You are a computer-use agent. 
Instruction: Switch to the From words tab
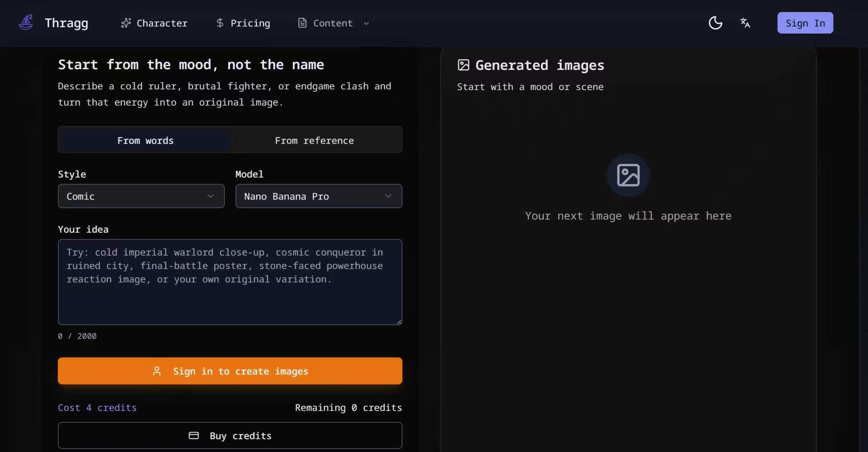[x=145, y=140]
